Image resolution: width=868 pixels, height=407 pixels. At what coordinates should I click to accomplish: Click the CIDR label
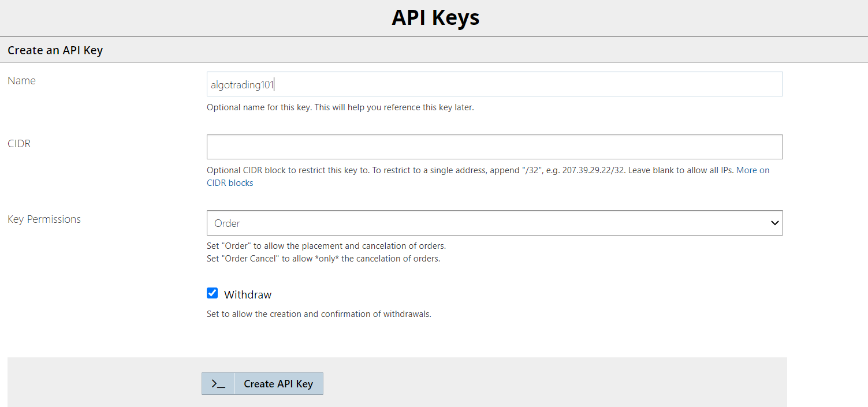tap(18, 143)
